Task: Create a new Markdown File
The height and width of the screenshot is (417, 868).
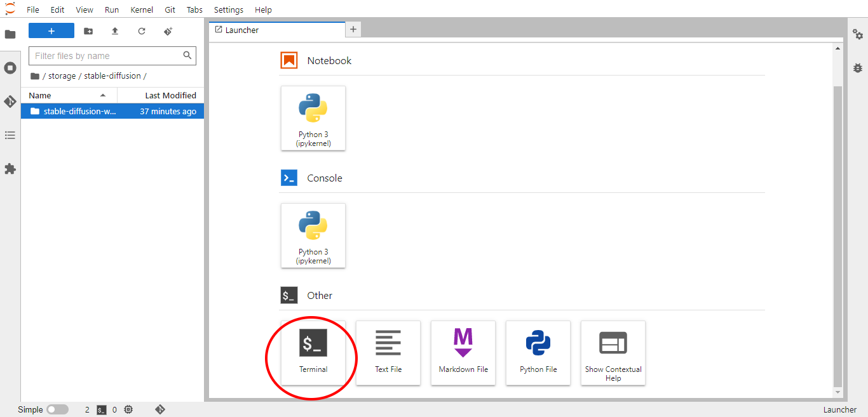Action: [x=463, y=353]
